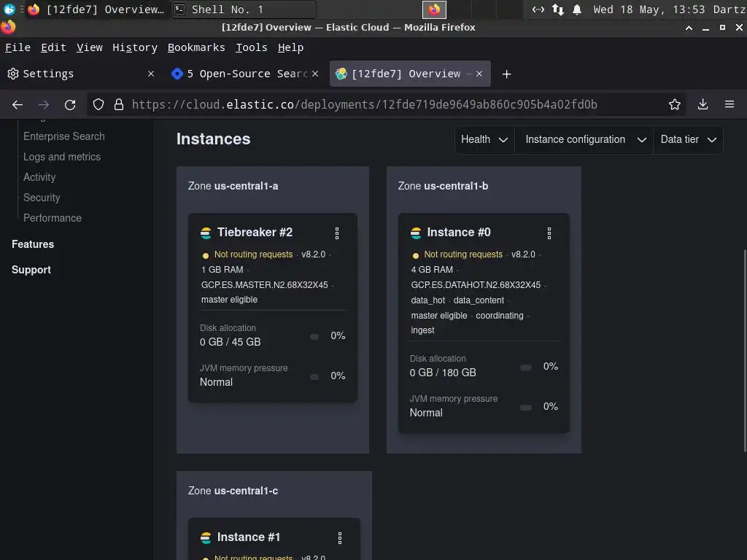The width and height of the screenshot is (747, 560).
Task: Open Instance #1 options kebab menu
Action: pos(340,538)
